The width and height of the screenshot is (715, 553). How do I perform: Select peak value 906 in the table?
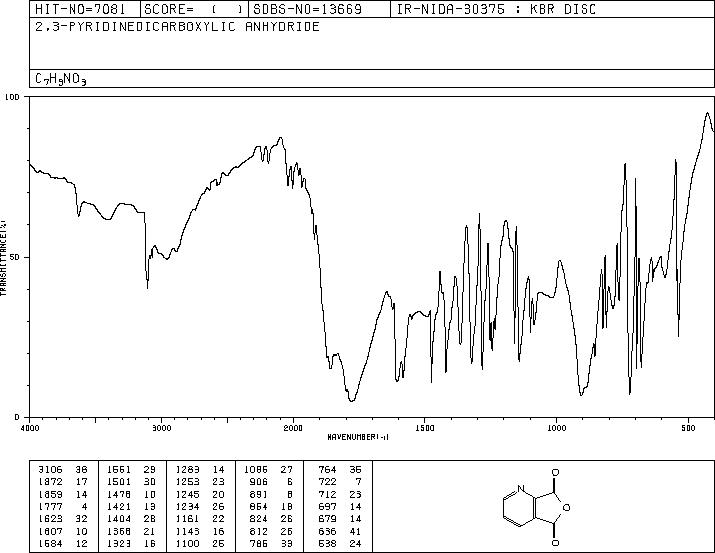(x=259, y=481)
